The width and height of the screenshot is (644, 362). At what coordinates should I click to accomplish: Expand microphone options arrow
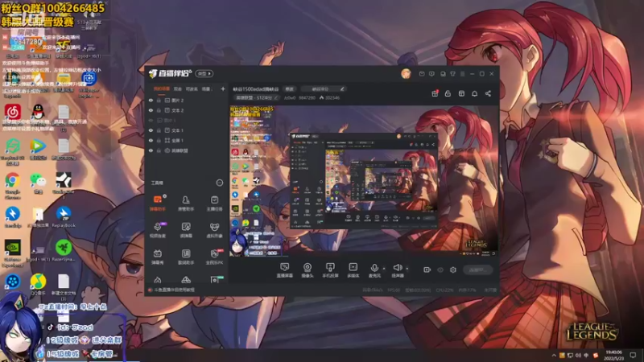point(384,269)
